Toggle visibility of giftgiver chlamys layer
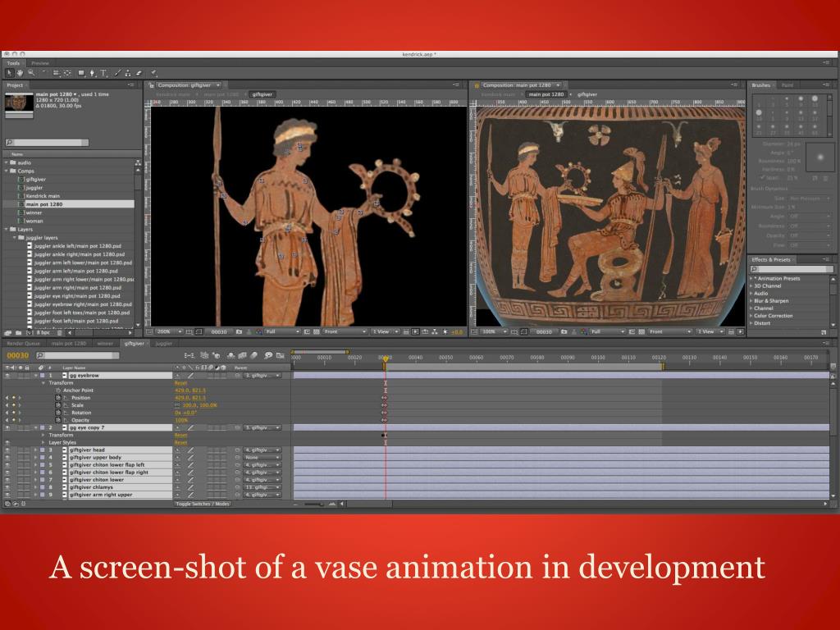Image resolution: width=840 pixels, height=630 pixels. point(7,487)
